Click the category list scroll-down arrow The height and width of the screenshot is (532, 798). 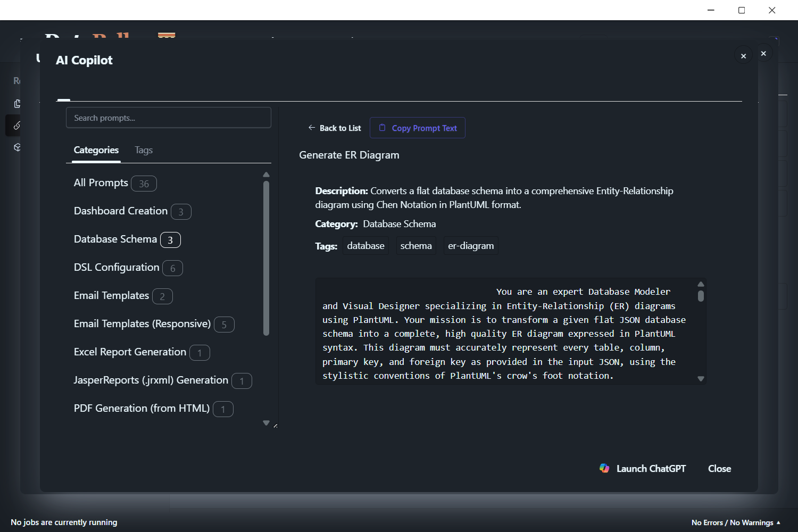(266, 423)
